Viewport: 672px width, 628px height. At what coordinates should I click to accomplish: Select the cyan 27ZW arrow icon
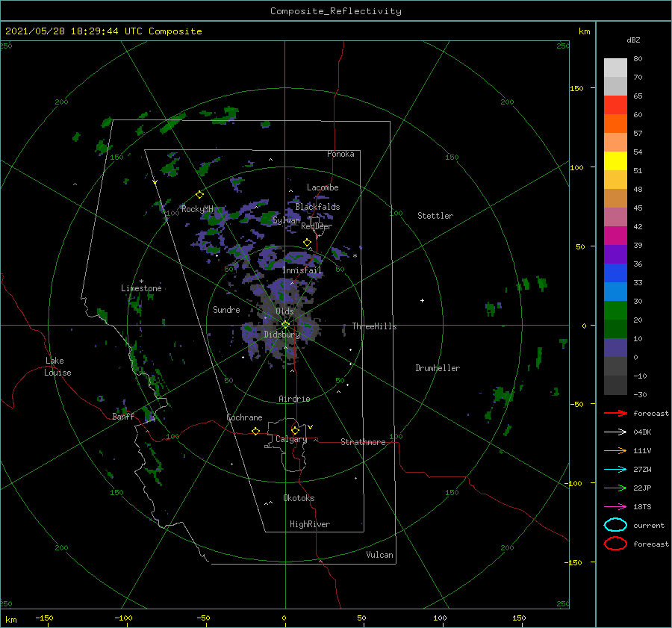click(615, 470)
